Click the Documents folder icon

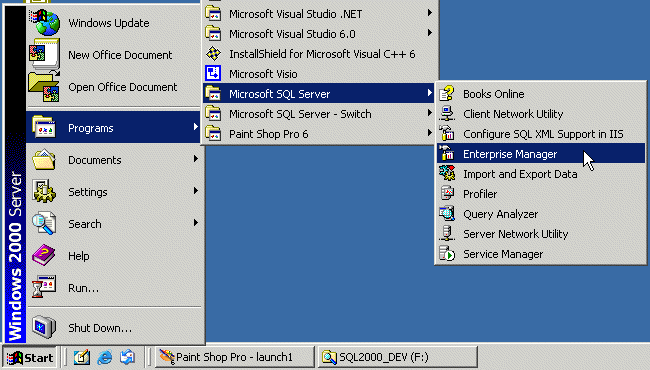click(x=44, y=160)
